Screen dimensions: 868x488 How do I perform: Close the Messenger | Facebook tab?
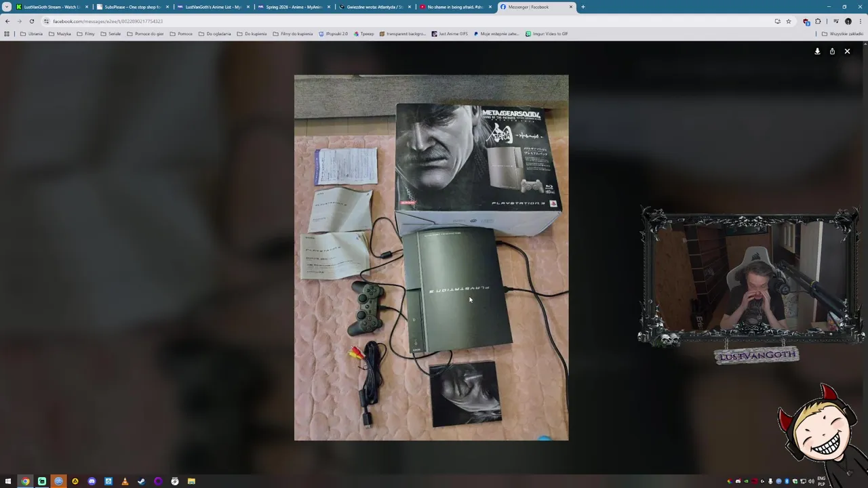[571, 7]
